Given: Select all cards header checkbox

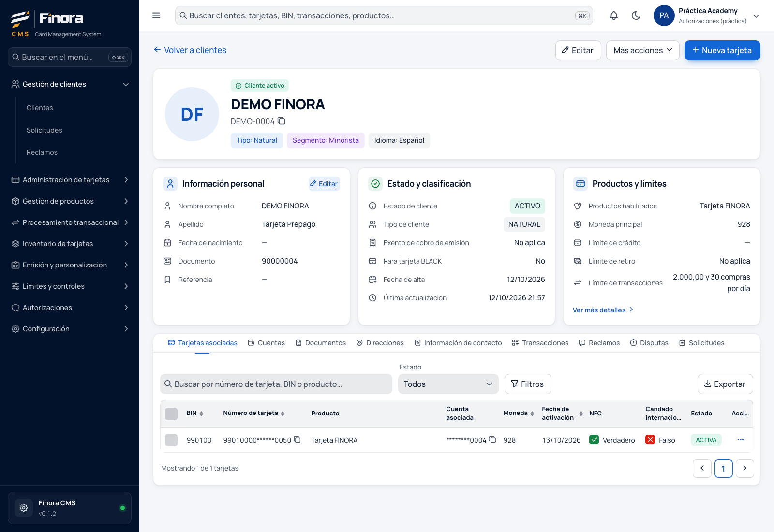Looking at the screenshot, I should pyautogui.click(x=171, y=414).
